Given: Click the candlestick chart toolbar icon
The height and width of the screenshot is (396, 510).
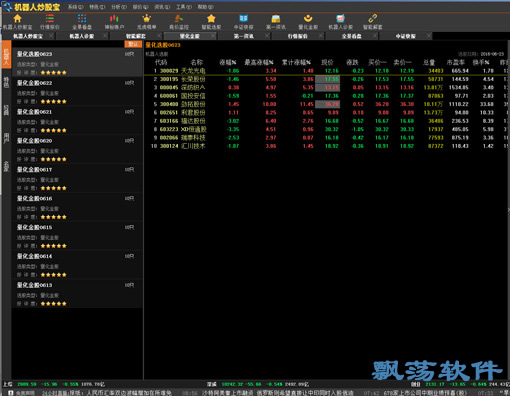Looking at the screenshot, I should [x=114, y=18].
